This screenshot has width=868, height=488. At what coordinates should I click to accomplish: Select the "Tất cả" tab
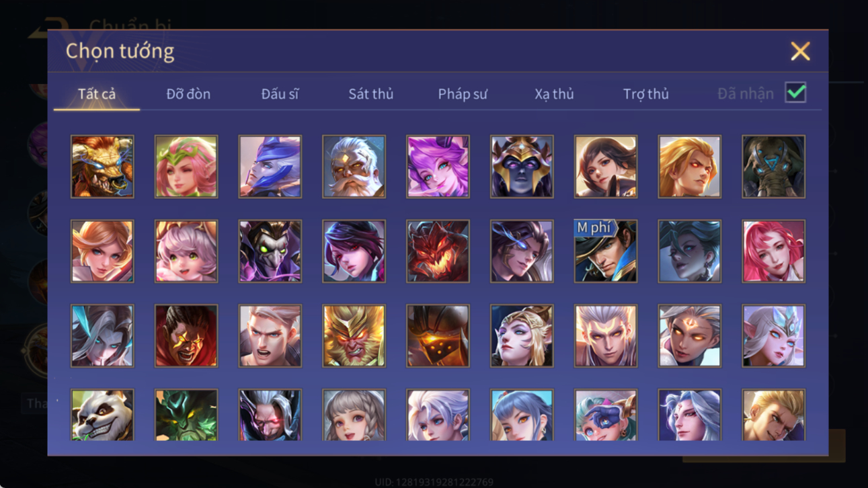point(97,94)
